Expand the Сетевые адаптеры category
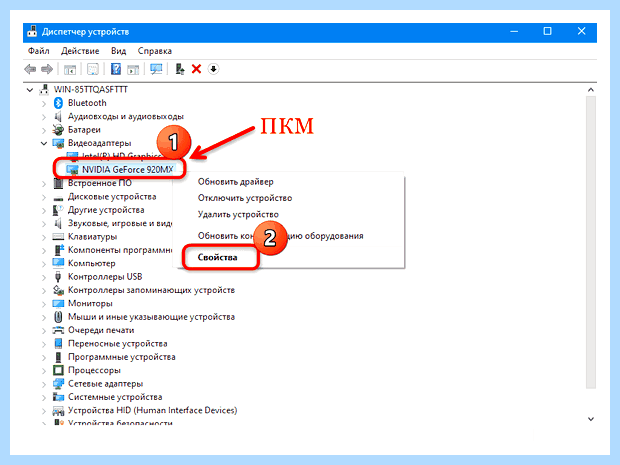Viewport: 620px width, 465px height. (44, 384)
